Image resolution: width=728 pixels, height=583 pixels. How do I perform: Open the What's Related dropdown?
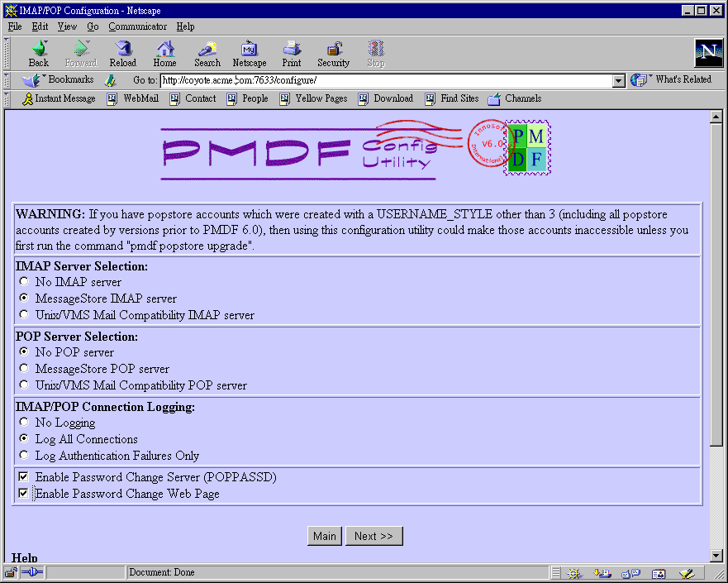pos(673,80)
